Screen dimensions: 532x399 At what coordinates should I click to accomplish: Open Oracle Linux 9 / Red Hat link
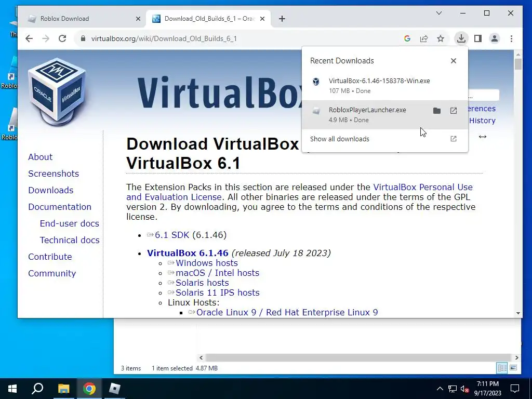(287, 312)
